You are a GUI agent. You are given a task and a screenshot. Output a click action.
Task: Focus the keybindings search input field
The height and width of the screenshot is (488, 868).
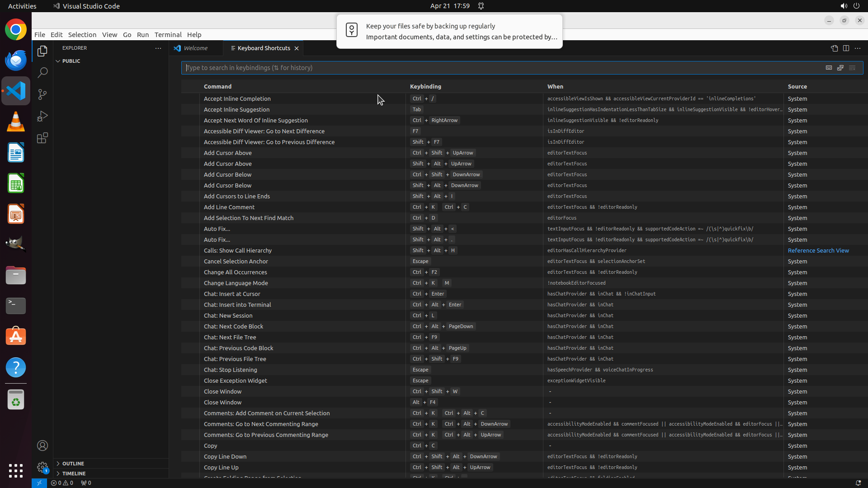coord(497,68)
